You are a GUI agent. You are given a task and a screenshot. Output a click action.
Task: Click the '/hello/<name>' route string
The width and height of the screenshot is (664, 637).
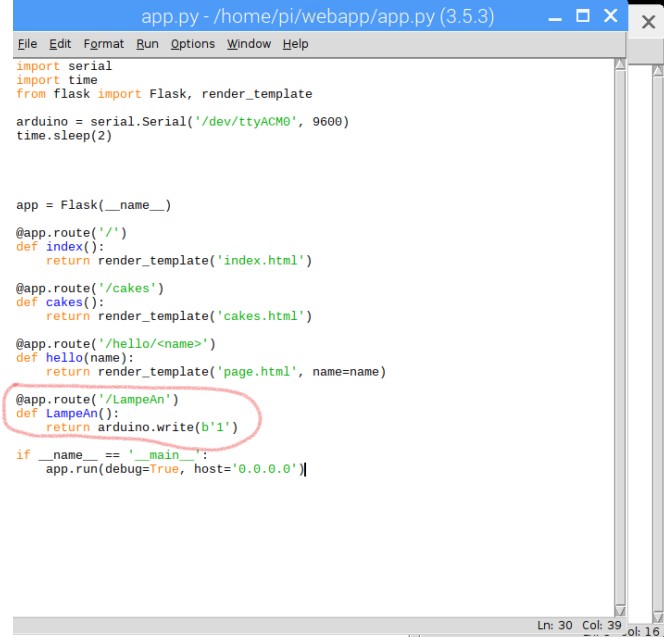point(153,343)
